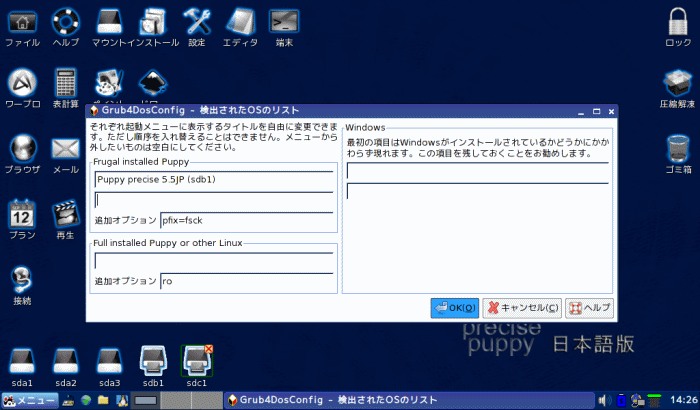Focus the Full installed Linux title field
700x410 pixels.
[x=214, y=261]
